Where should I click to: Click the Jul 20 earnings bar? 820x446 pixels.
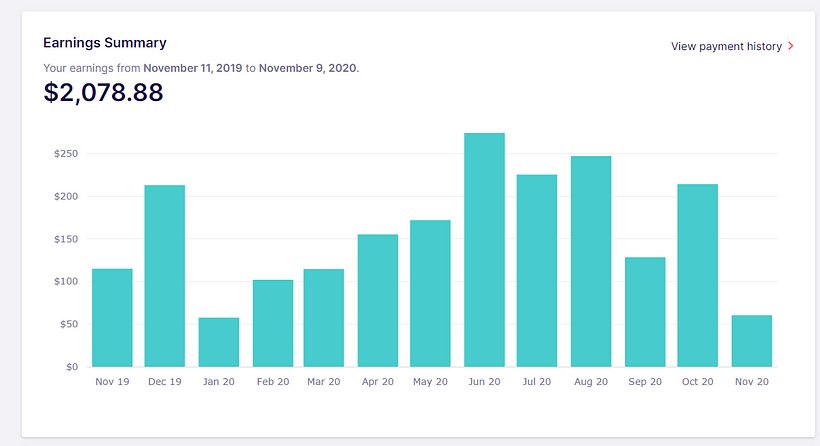537,271
